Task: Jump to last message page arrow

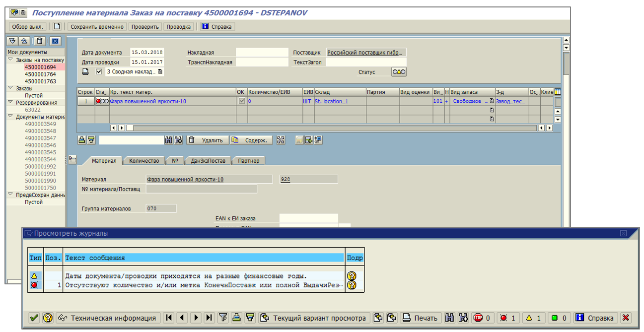Action: coord(209,318)
